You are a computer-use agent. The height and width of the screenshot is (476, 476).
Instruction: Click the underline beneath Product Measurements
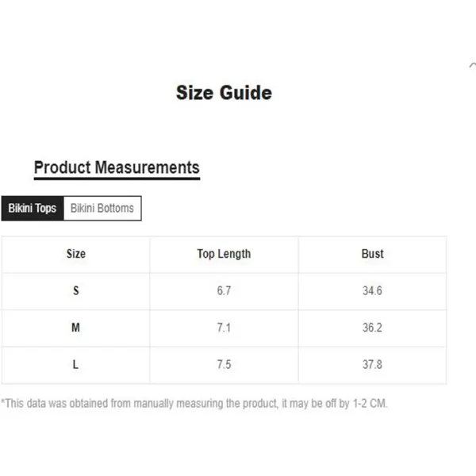[x=117, y=178]
